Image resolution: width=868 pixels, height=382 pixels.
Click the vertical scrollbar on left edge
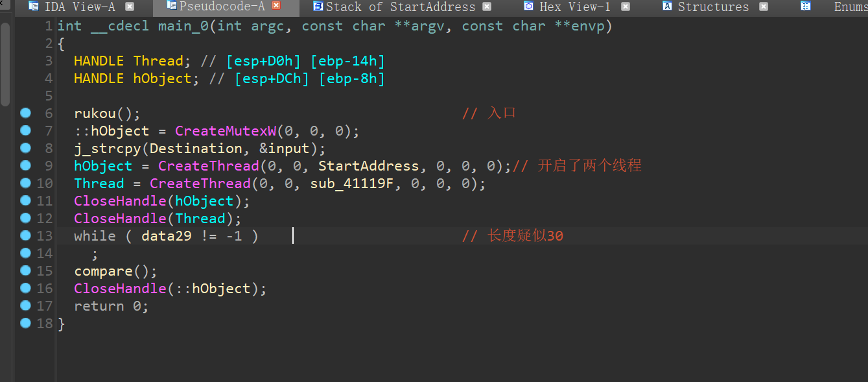click(5, 65)
